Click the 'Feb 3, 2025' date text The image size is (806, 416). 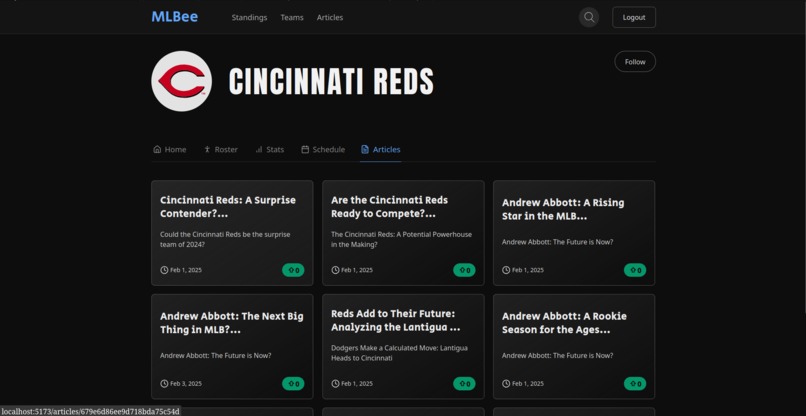click(x=186, y=384)
